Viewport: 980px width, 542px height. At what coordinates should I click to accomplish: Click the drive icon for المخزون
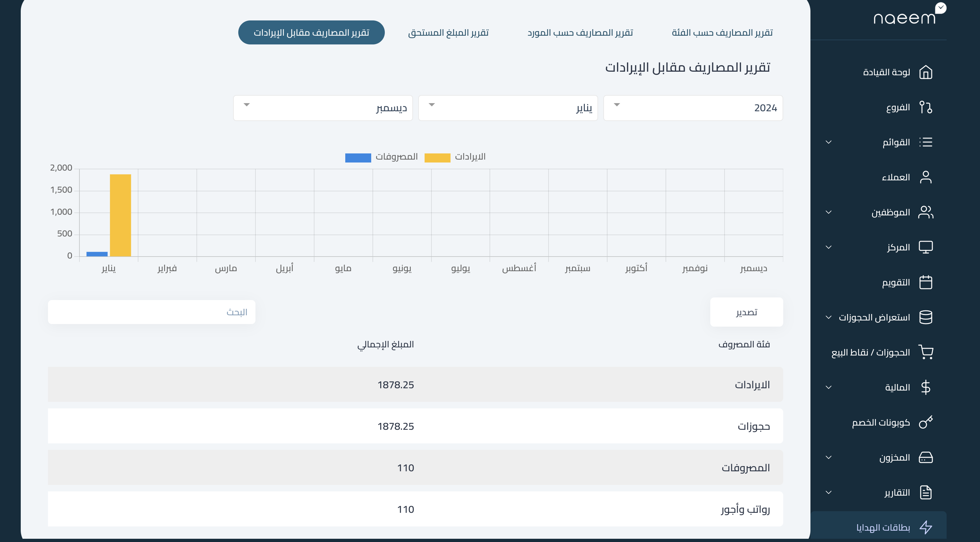click(926, 457)
